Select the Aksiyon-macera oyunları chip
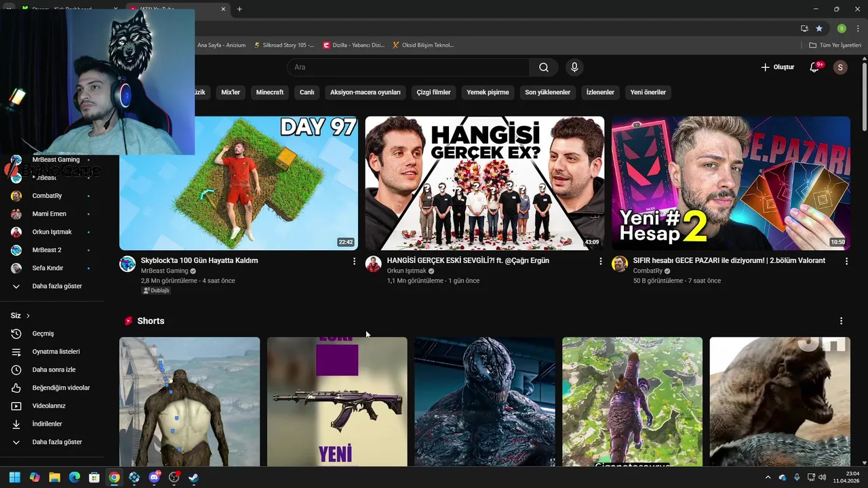 (x=366, y=92)
